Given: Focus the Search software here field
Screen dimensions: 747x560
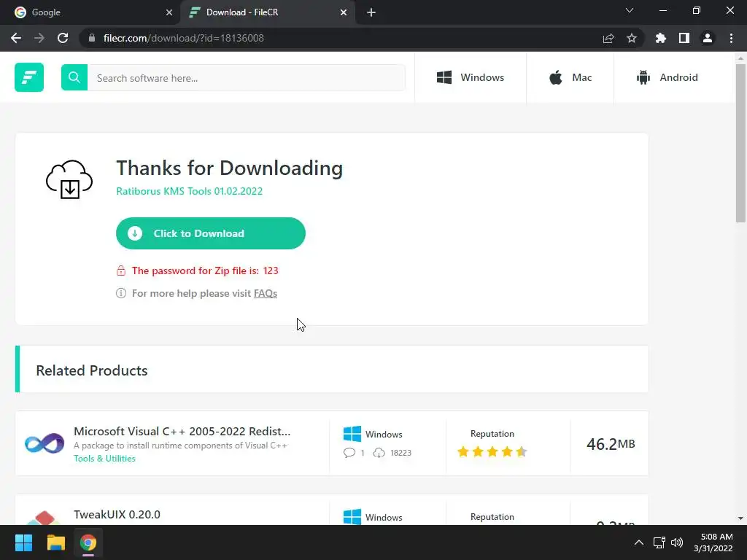Looking at the screenshot, I should pyautogui.click(x=247, y=77).
